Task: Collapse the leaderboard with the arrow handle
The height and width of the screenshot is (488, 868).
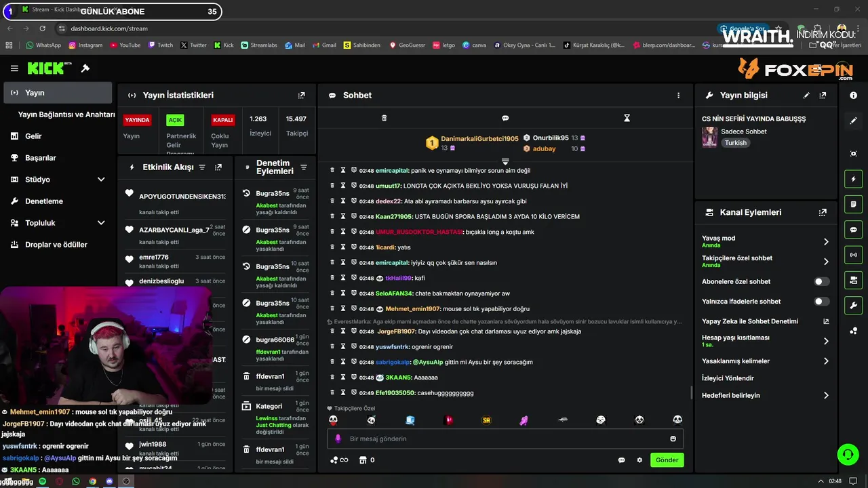Action: tap(505, 161)
